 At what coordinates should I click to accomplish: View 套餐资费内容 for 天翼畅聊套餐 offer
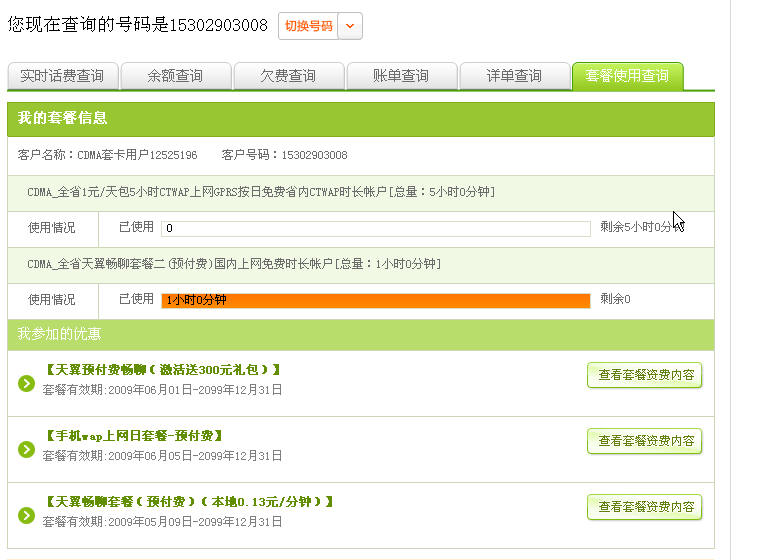point(645,507)
